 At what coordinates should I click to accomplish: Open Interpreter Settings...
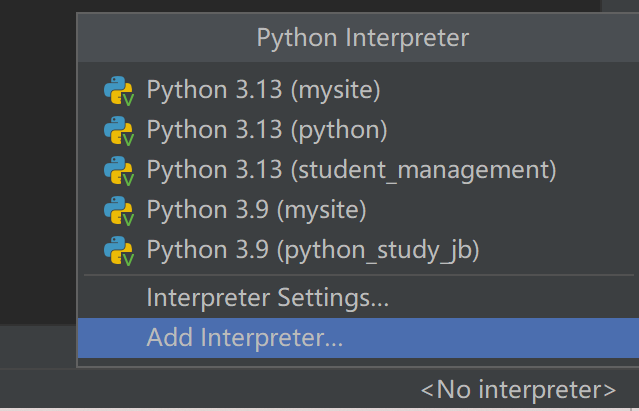(x=267, y=297)
